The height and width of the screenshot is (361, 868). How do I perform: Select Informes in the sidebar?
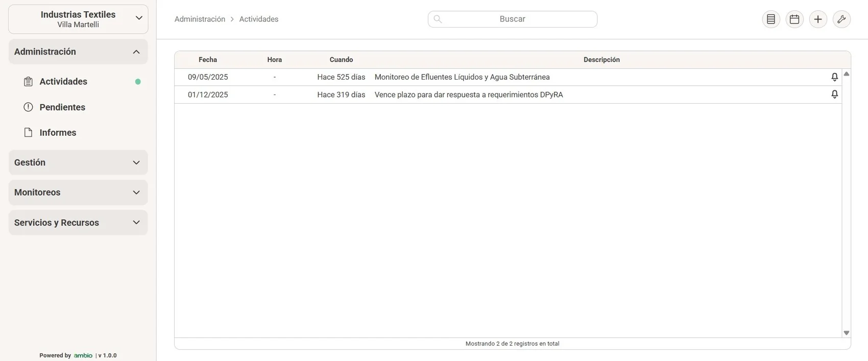click(58, 133)
